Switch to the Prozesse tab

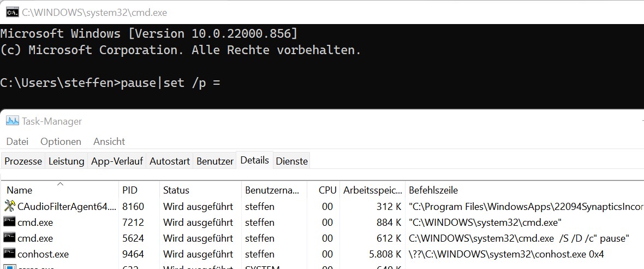(23, 161)
